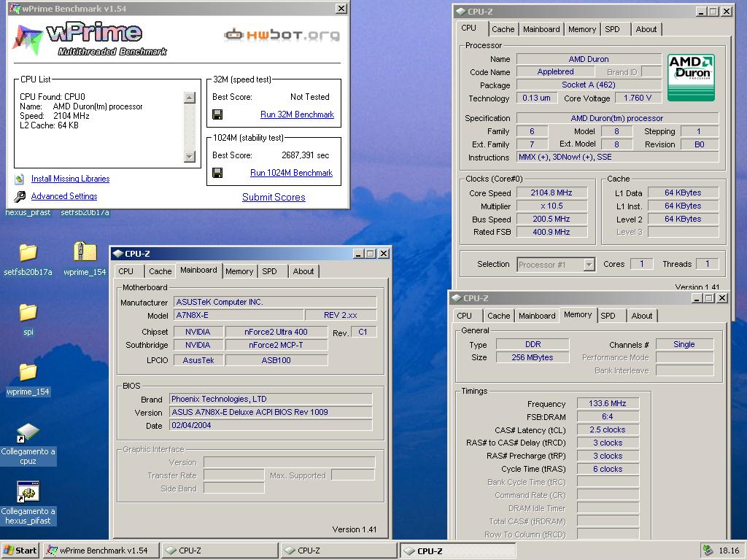Run the 32M Benchmark
Screen dimensions: 747x560
[297, 114]
